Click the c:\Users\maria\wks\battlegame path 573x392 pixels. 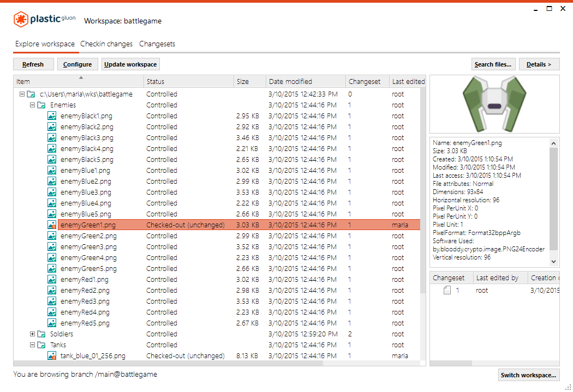[86, 94]
